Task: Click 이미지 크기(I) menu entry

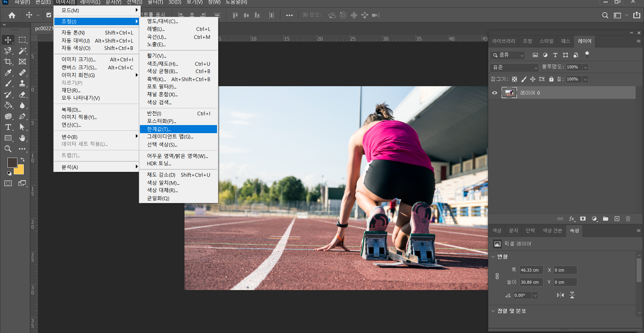Action: 78,59
